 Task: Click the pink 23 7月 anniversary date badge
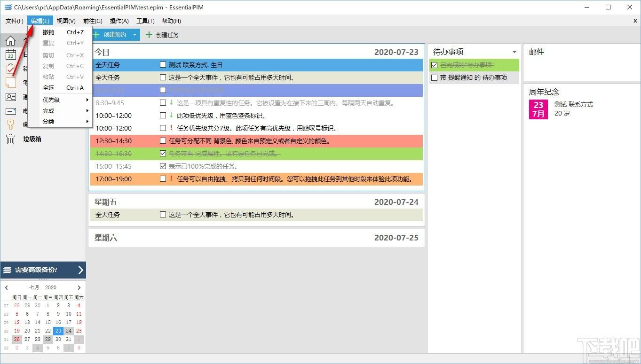(x=538, y=109)
